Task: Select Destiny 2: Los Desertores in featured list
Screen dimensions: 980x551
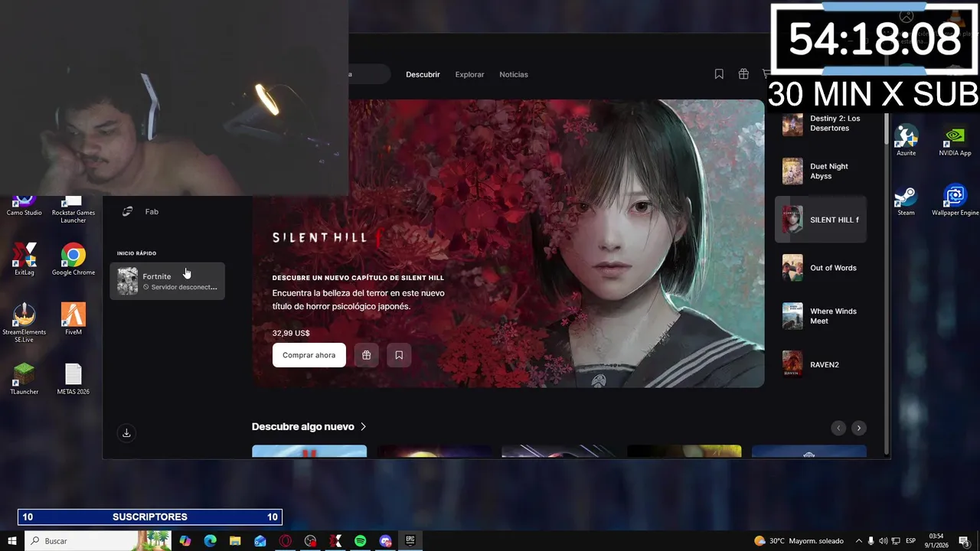Action: tap(821, 123)
